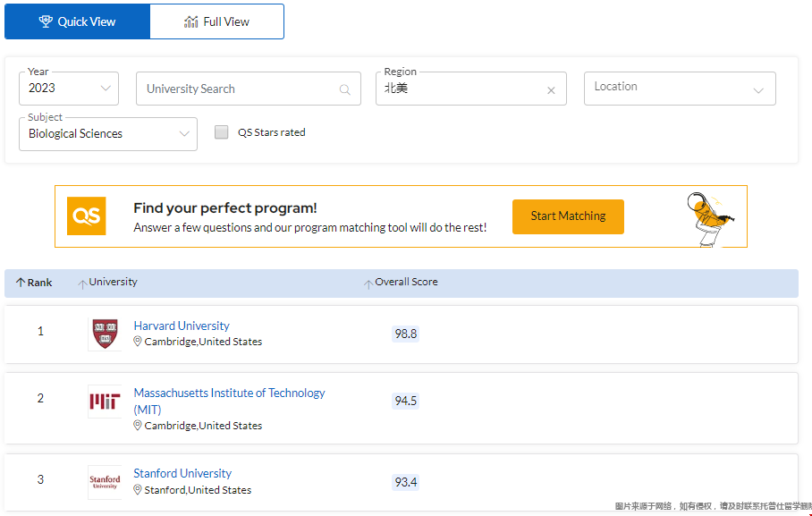Viewport: 812px width, 516px height.
Task: Sort by the Overall Score arrow
Action: coord(368,282)
